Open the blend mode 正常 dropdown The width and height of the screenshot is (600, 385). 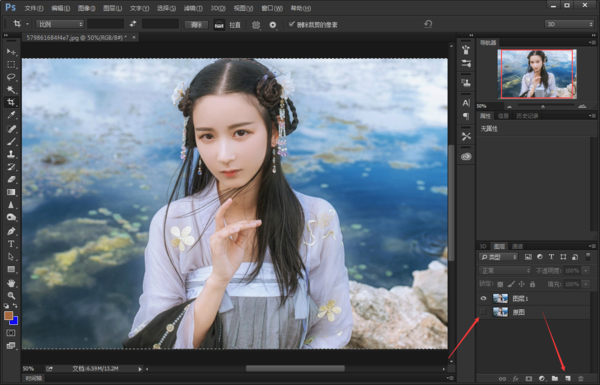tap(505, 271)
